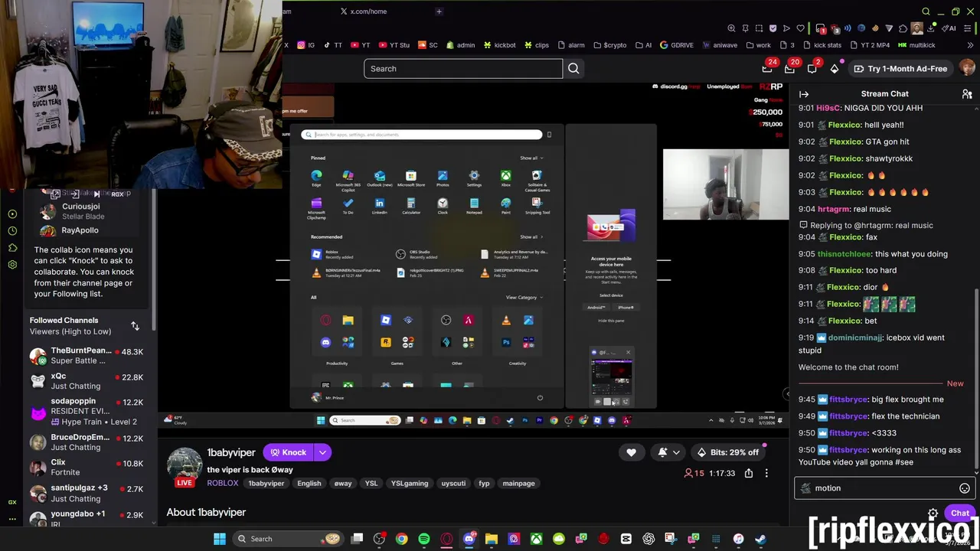The width and height of the screenshot is (980, 551).
Task: Click the mainpage stream tag
Action: [x=518, y=484]
